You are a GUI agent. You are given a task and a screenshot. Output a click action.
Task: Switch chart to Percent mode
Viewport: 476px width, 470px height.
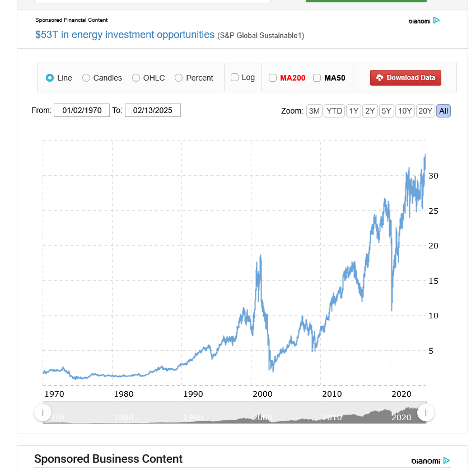[179, 78]
